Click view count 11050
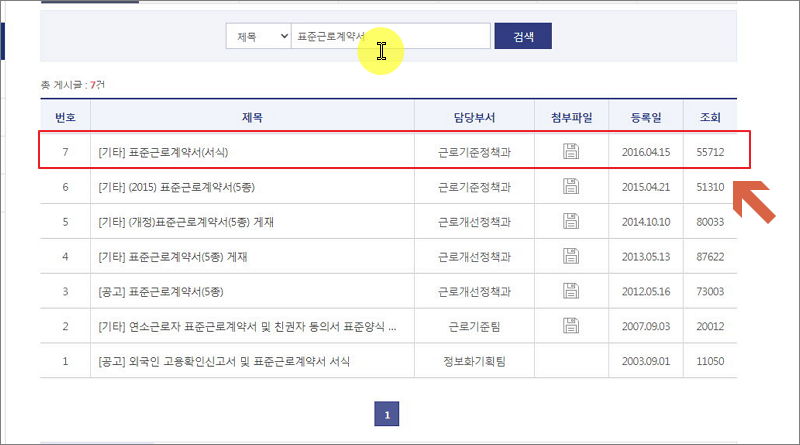800x445 pixels. (x=710, y=361)
